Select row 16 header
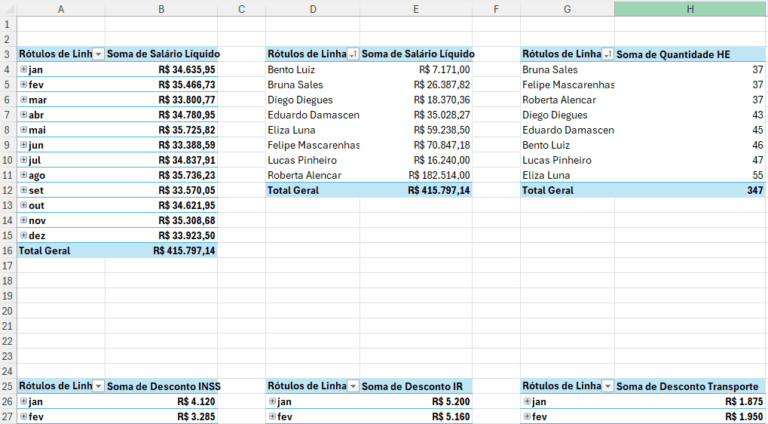The image size is (768, 424). (x=7, y=251)
